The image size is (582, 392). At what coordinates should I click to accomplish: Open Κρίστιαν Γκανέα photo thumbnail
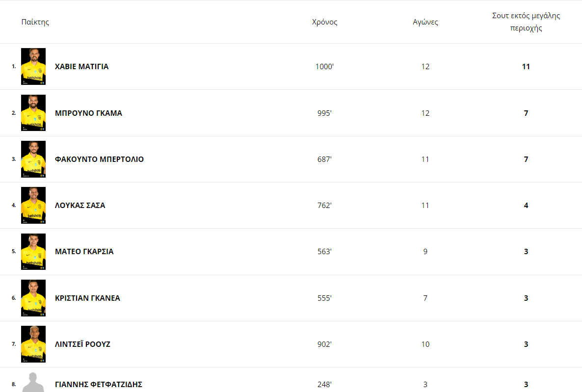[33, 298]
